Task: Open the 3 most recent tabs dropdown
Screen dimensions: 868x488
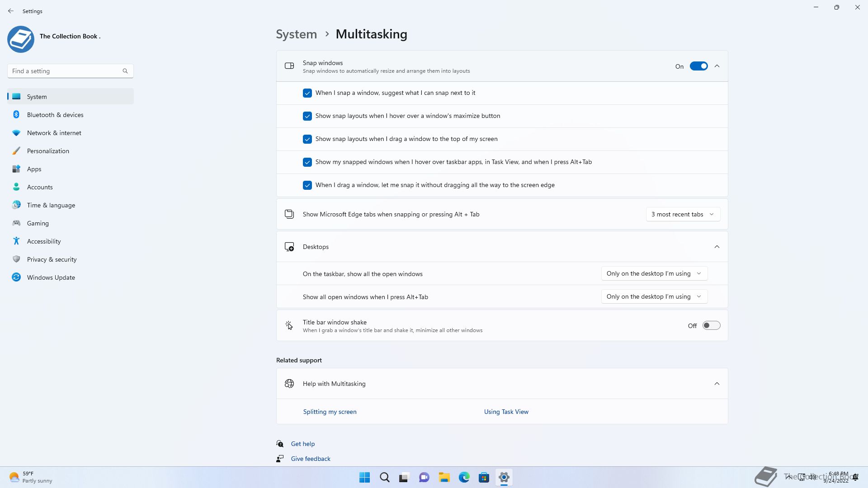Action: tap(683, 214)
